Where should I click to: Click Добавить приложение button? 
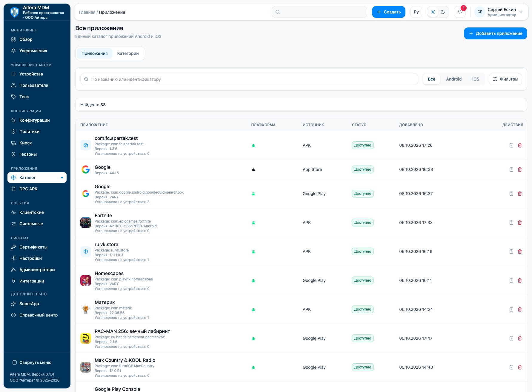pos(495,33)
